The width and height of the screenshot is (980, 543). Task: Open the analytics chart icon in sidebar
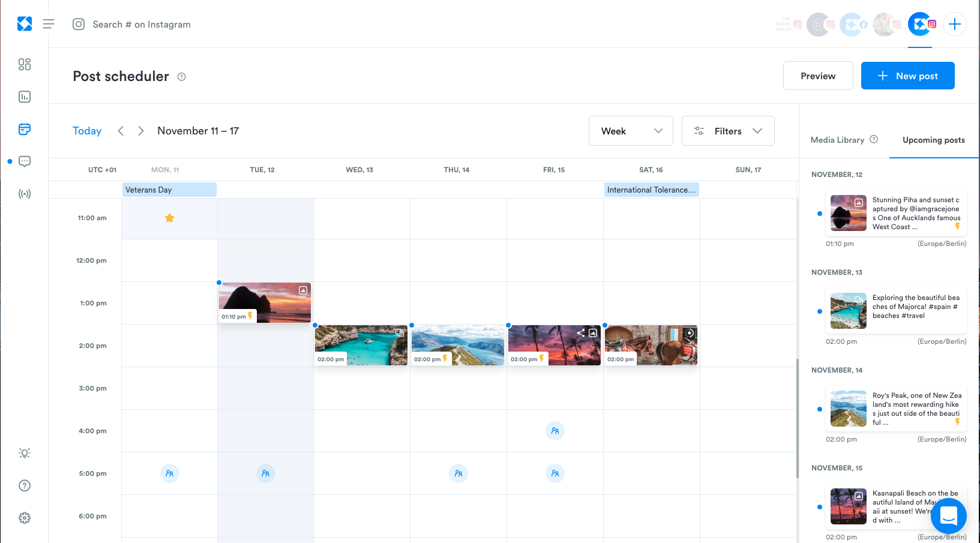[25, 97]
